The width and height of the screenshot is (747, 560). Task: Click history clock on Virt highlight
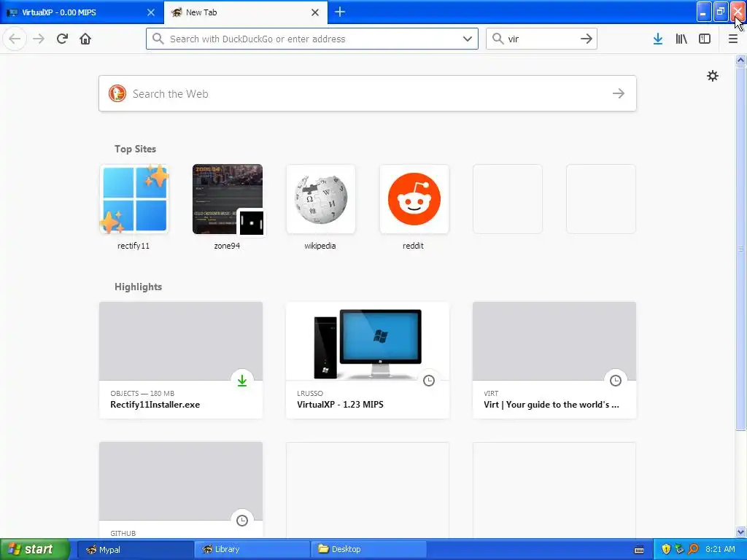[616, 381]
